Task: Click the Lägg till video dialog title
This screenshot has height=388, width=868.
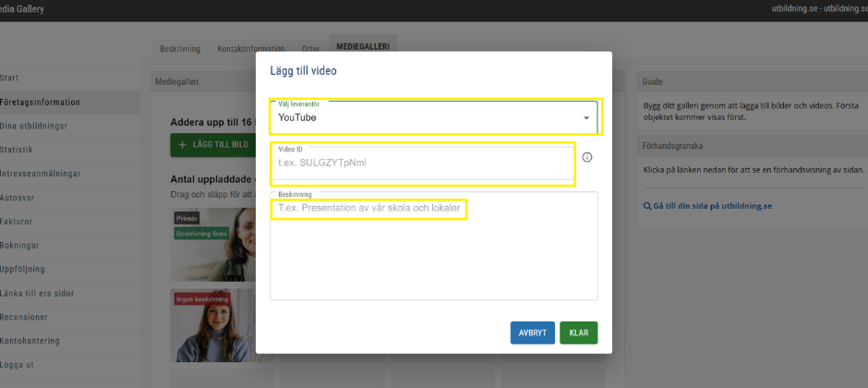Action: click(x=304, y=71)
